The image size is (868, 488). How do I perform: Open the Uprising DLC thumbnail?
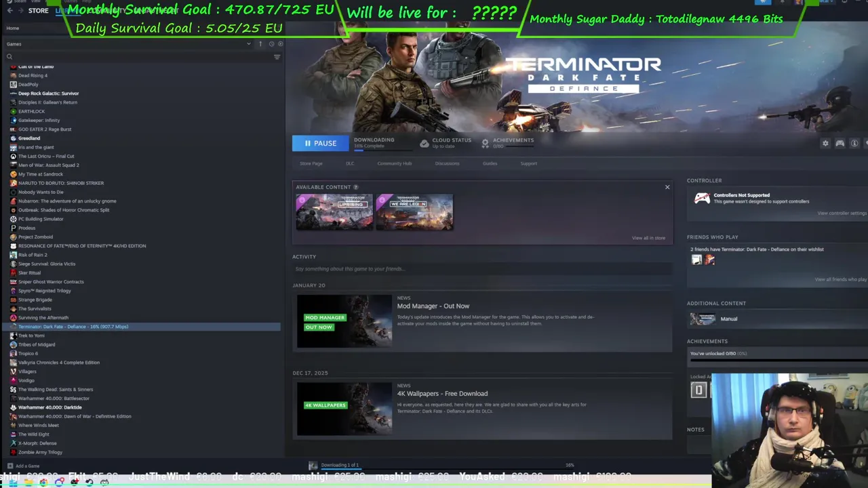tap(334, 212)
